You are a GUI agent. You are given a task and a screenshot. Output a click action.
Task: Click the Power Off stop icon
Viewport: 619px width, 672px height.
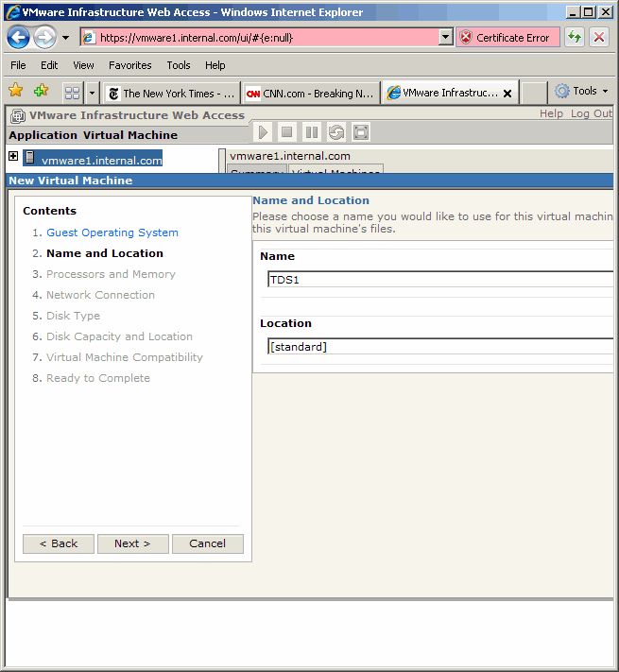coord(287,132)
